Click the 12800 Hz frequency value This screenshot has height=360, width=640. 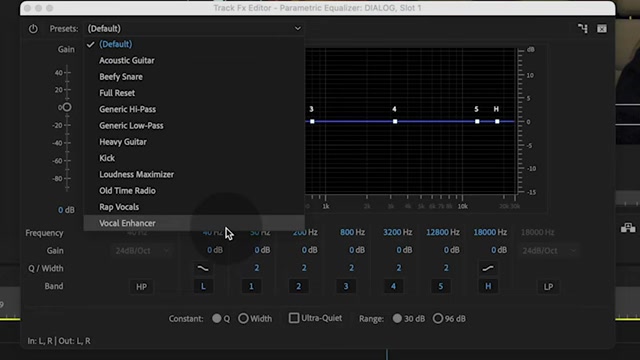tap(442, 232)
